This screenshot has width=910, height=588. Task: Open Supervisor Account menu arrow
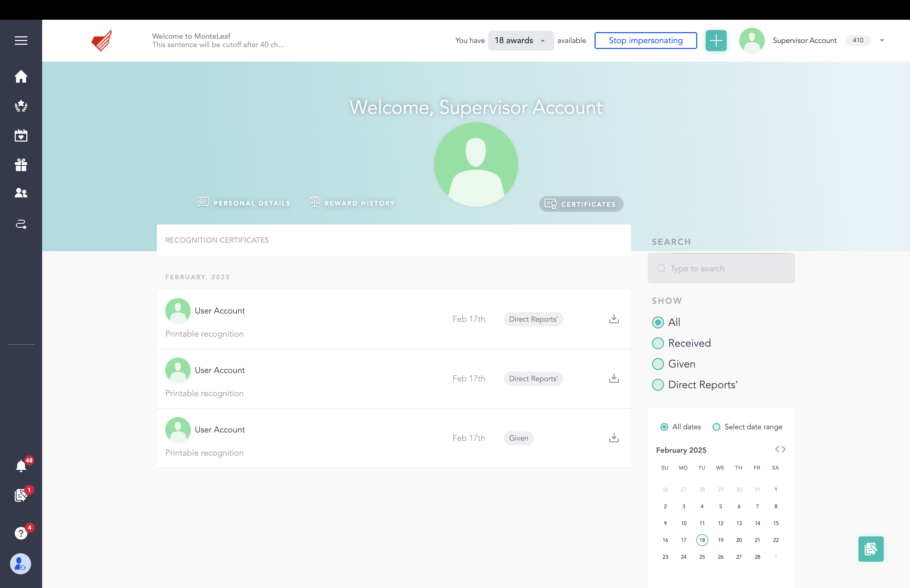tap(882, 41)
